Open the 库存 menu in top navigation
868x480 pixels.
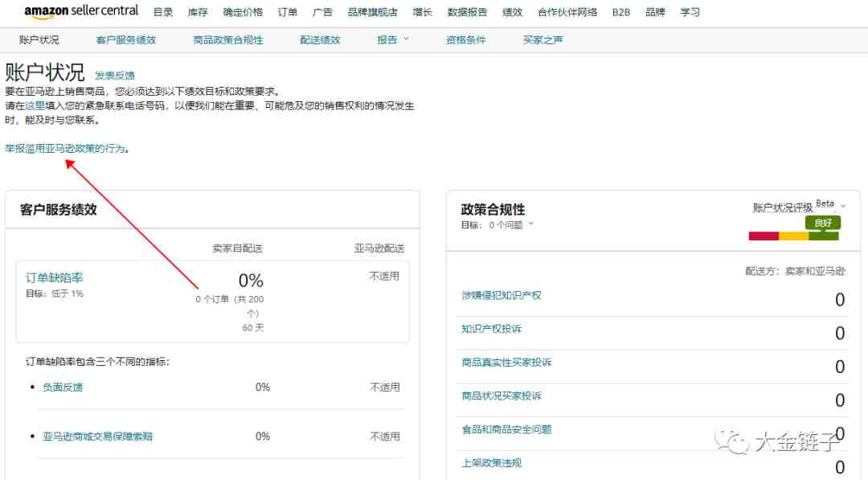(198, 12)
